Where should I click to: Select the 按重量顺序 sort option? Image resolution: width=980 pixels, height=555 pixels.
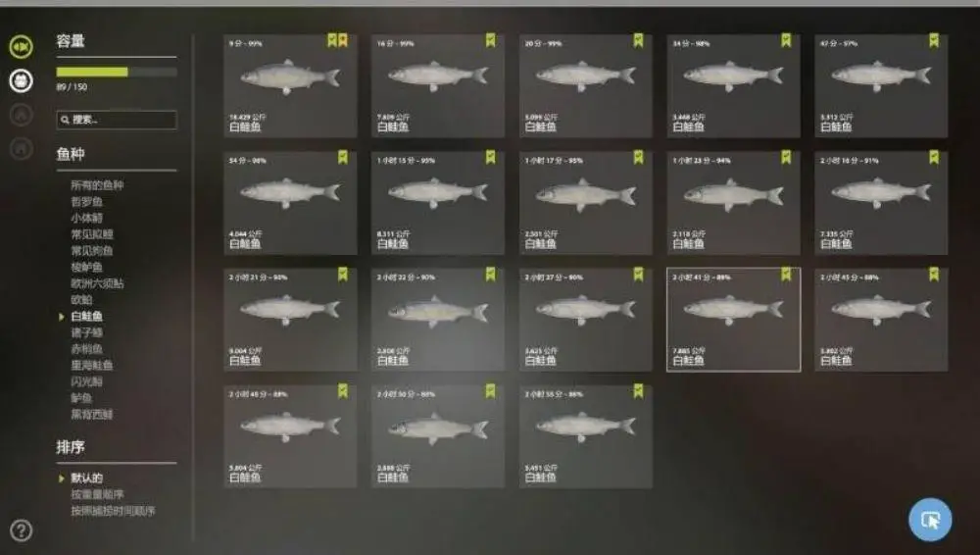point(97,494)
